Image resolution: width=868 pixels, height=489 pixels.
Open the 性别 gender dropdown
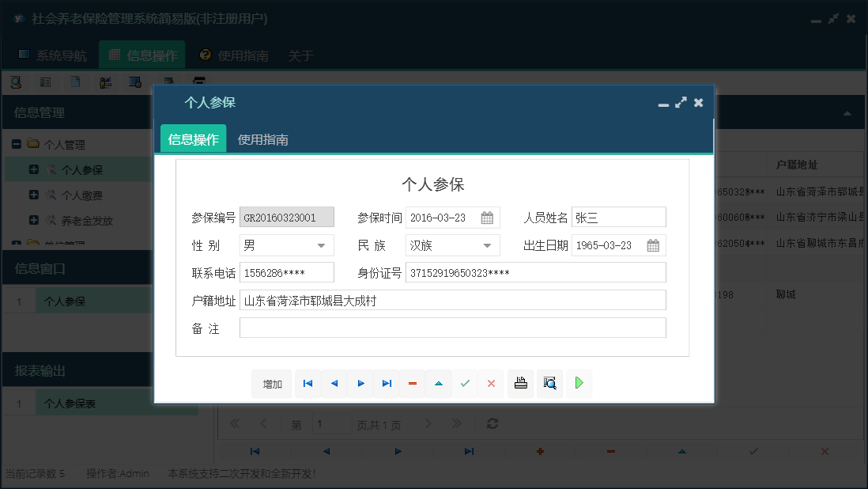pos(321,245)
